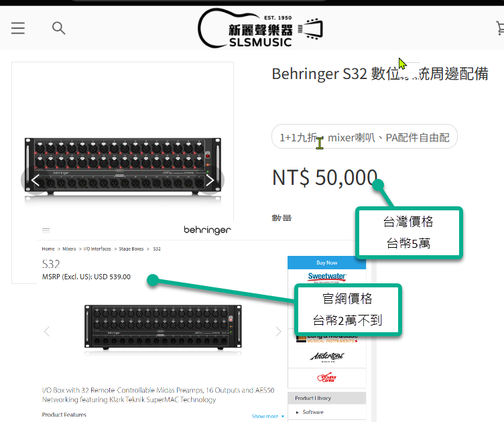Go to previous S32 image on Behringer page
Image resolution: width=504 pixels, height=422 pixels.
[x=47, y=332]
